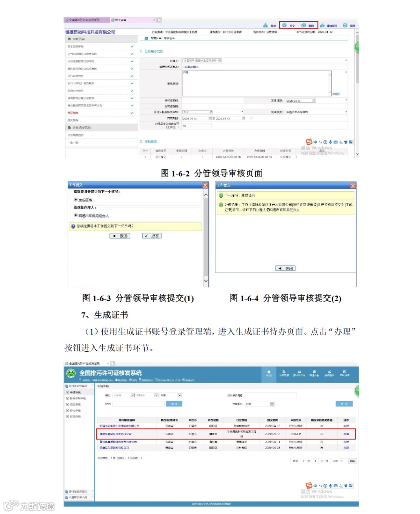
Task: Expand 许可证业务登记 menu at sidebar bottom
Action: click(x=80, y=491)
